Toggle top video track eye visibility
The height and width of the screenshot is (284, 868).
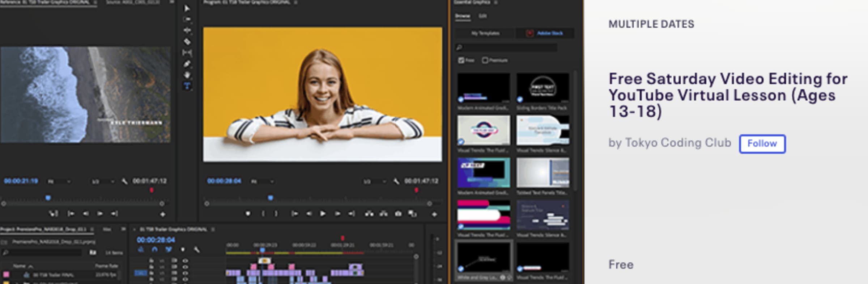pos(185,260)
